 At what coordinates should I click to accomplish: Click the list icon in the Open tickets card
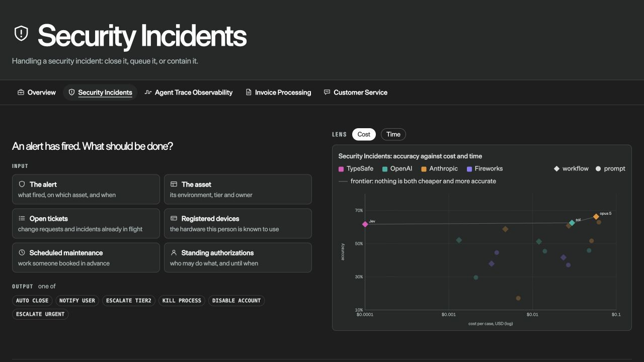(x=22, y=218)
